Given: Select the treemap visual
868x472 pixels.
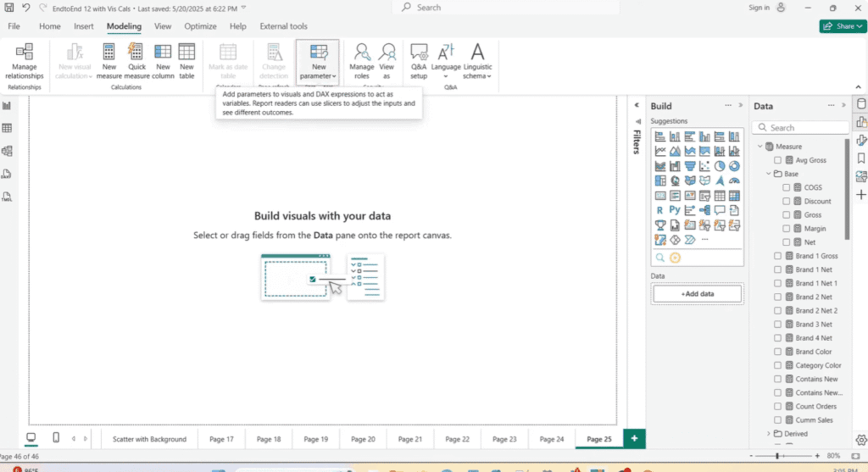Looking at the screenshot, I should [659, 180].
